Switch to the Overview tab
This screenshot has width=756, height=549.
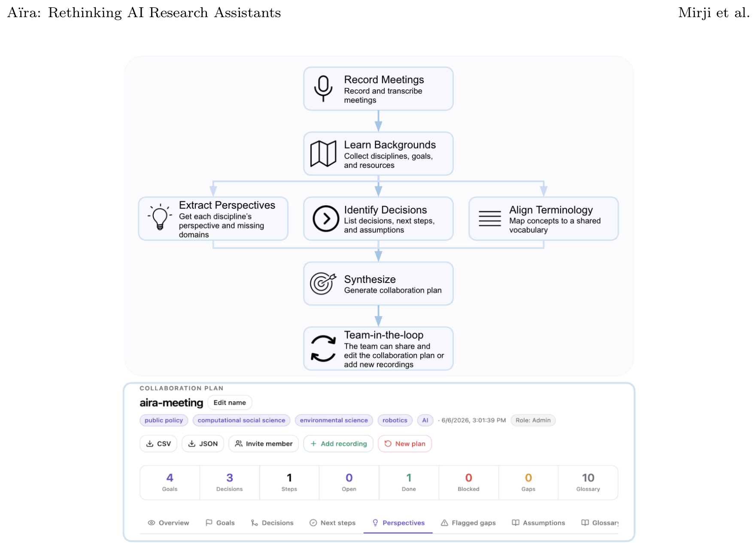pyautogui.click(x=168, y=523)
